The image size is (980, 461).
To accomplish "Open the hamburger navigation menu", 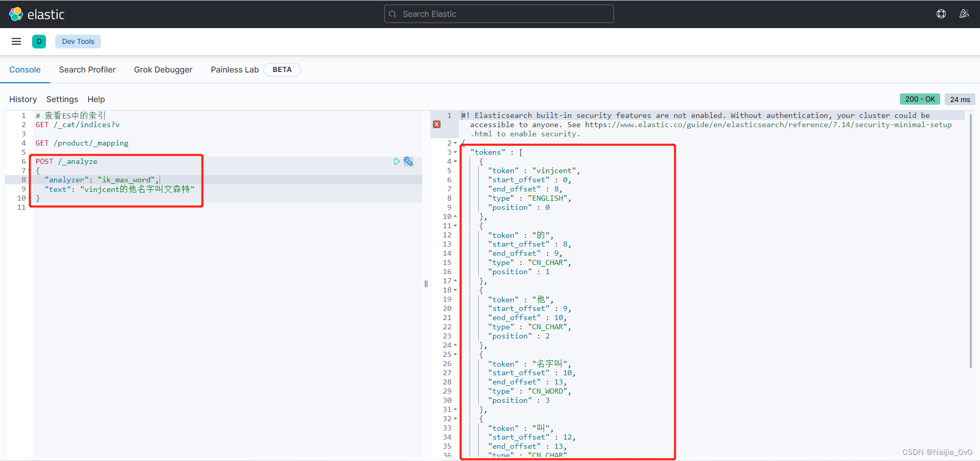I will tap(16, 41).
